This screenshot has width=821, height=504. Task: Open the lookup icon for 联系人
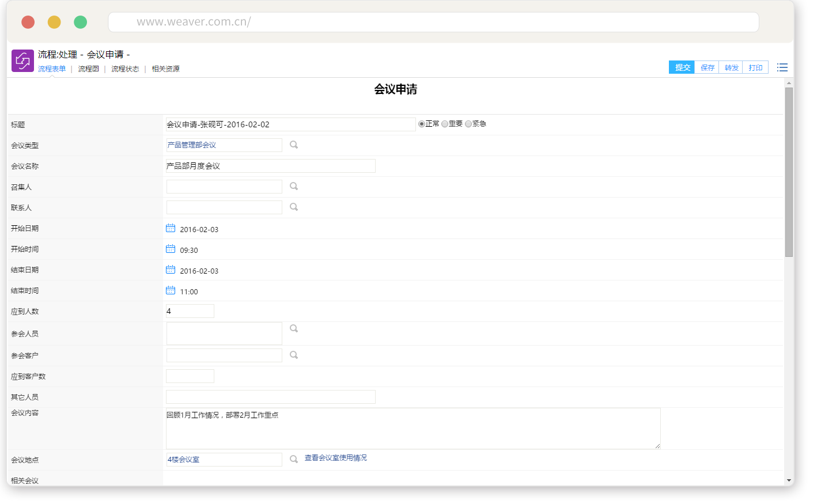point(294,207)
